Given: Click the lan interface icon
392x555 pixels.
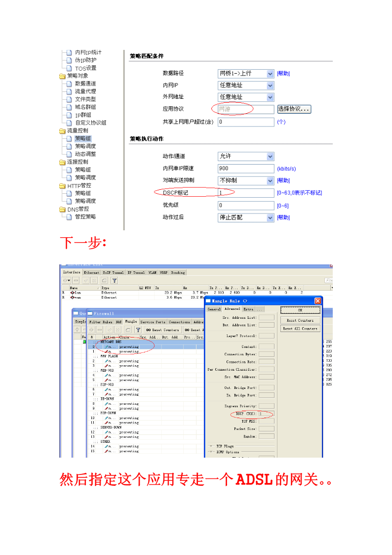Looking at the screenshot, I should [73, 293].
